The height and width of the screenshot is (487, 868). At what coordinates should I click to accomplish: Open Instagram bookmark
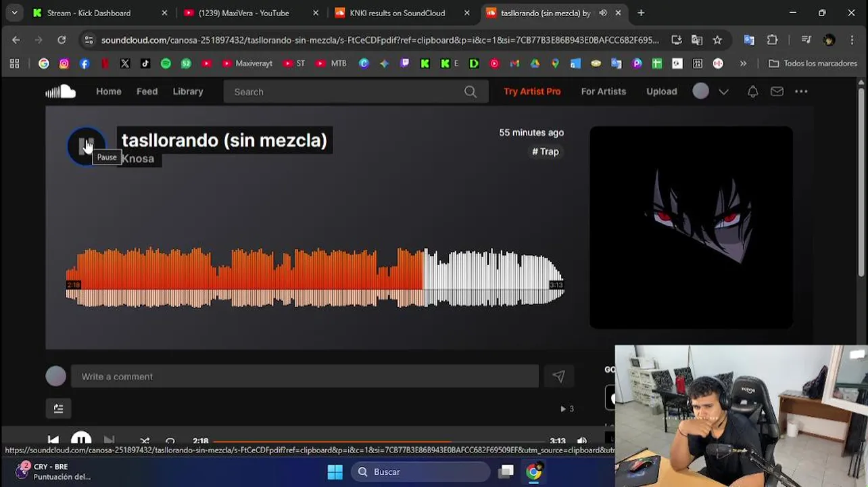pyautogui.click(x=64, y=64)
